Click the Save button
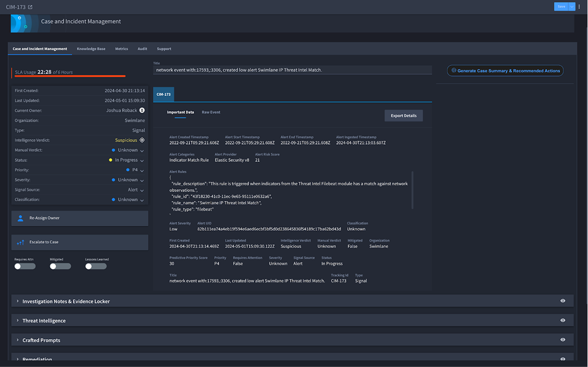Viewport: 588px width, 367px height. coord(562,7)
